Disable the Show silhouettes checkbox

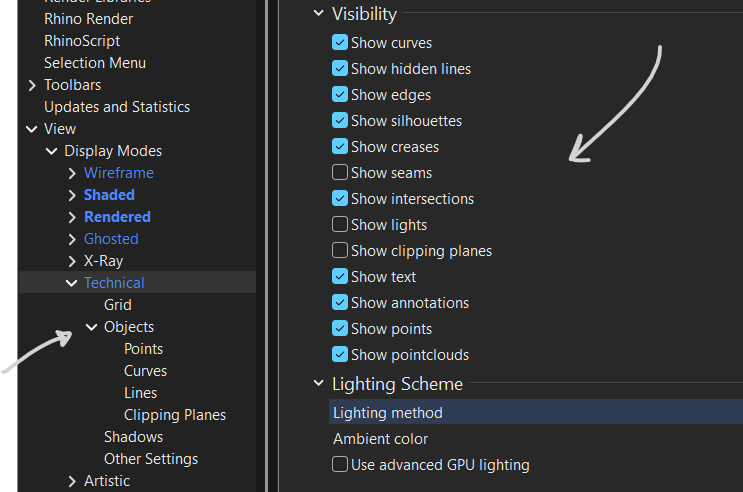coord(341,121)
